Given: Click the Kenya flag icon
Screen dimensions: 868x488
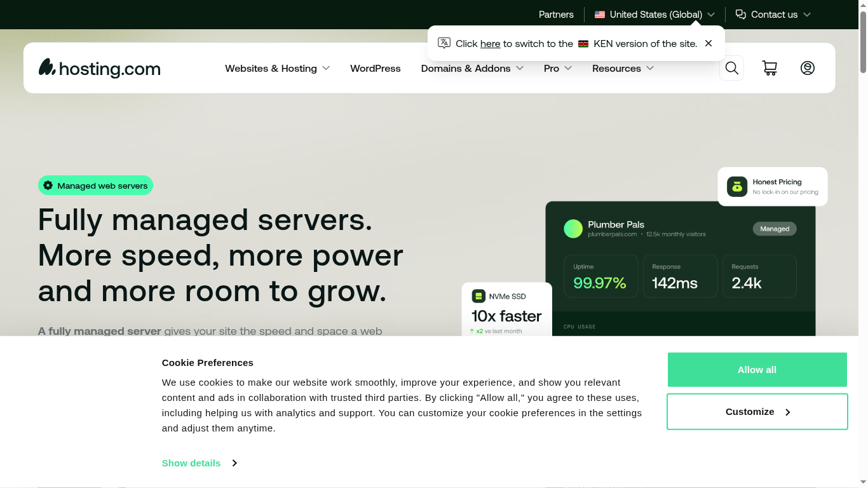Looking at the screenshot, I should 583,44.
